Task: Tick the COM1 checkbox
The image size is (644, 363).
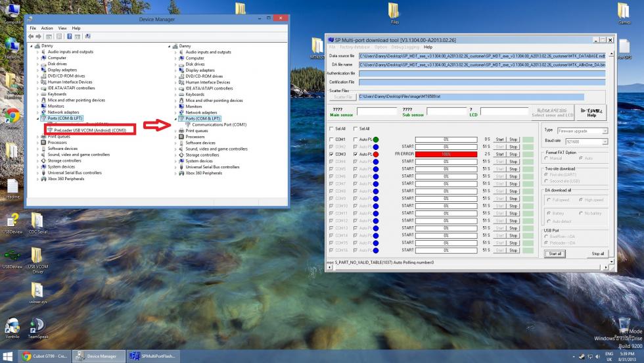Action: 331,139
